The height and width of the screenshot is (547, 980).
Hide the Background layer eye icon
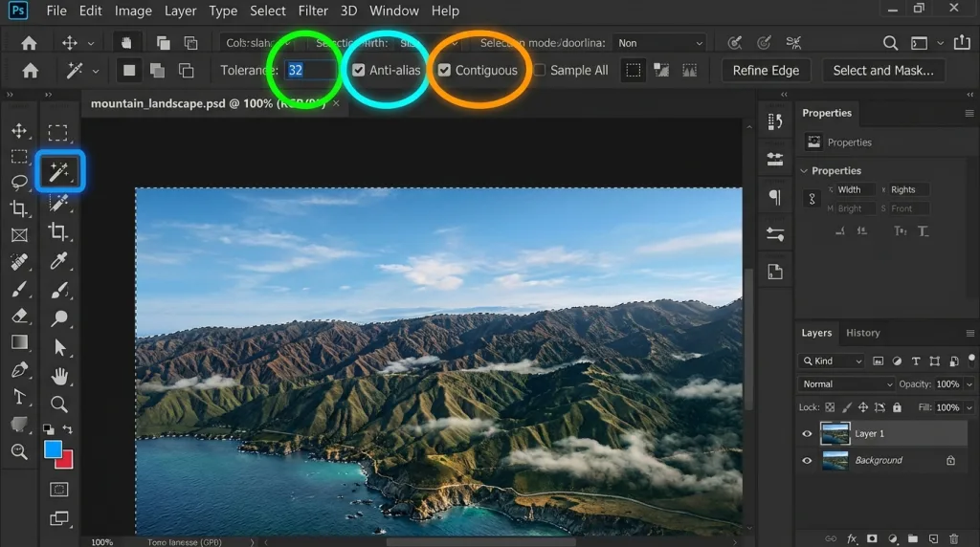coord(807,460)
